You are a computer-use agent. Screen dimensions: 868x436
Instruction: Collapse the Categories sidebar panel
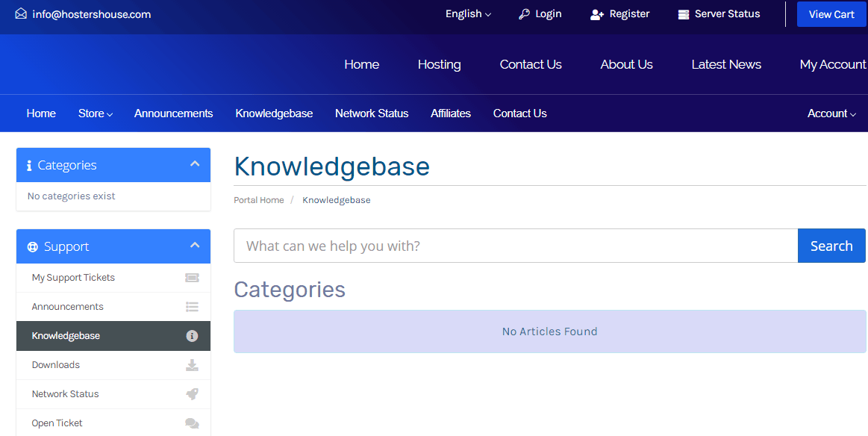[x=195, y=164]
